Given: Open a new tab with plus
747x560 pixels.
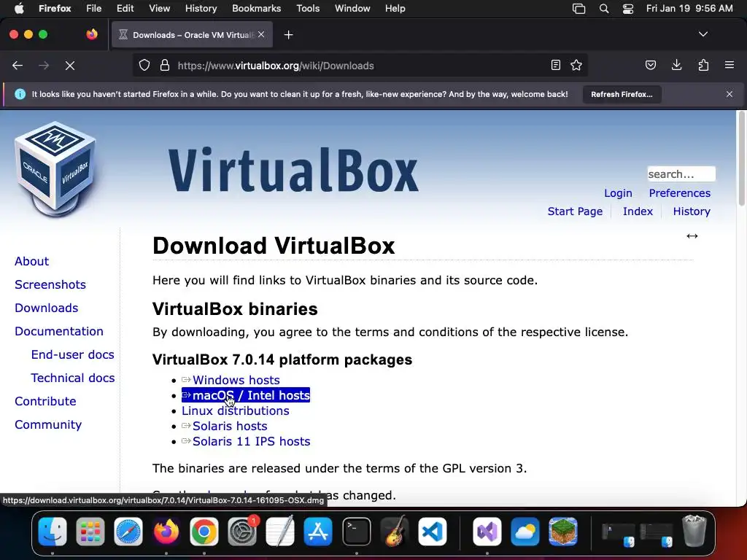Looking at the screenshot, I should click(288, 35).
